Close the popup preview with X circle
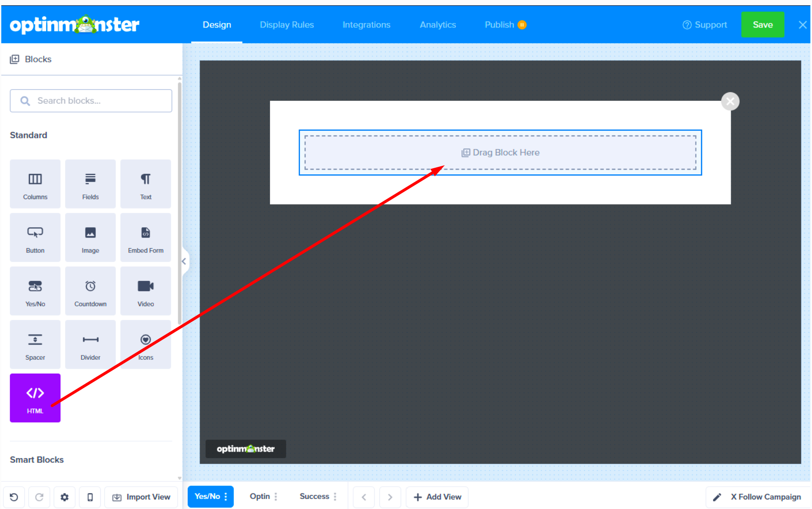Image resolution: width=812 pixels, height=509 pixels. pos(730,101)
